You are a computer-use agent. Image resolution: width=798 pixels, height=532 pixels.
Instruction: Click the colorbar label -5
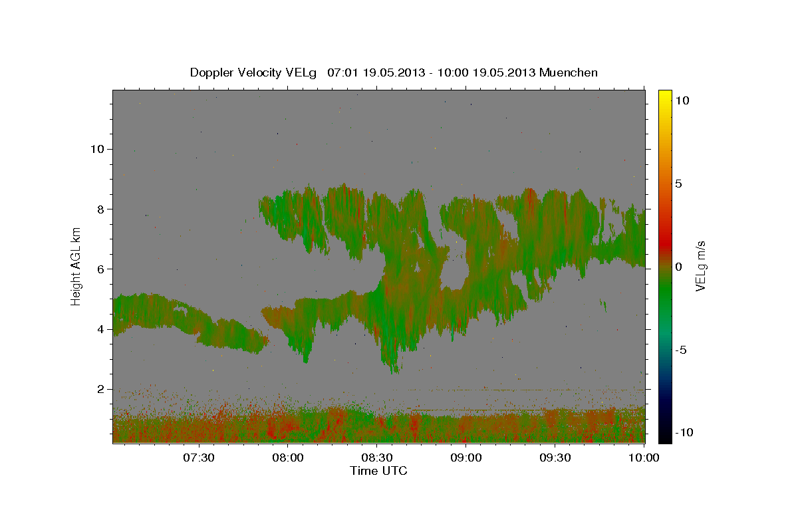(x=681, y=350)
